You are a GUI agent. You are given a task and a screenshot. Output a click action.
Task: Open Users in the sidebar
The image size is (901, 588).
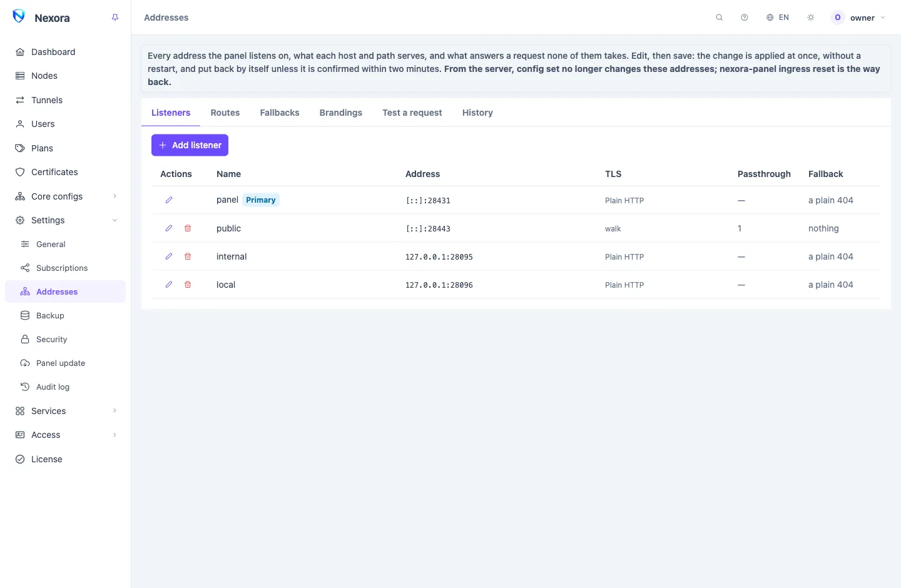tap(65, 124)
